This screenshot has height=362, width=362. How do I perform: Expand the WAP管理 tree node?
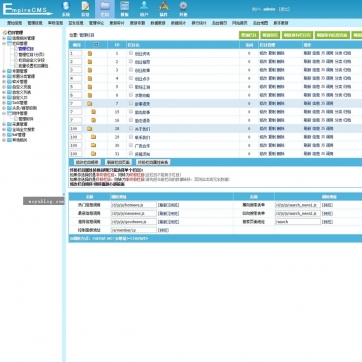coord(4,135)
